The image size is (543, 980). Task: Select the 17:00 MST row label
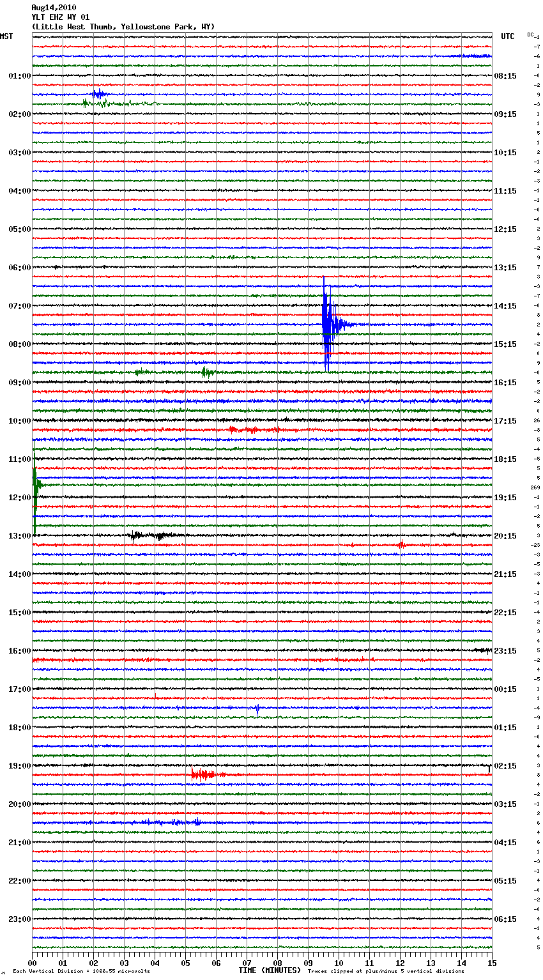[19, 689]
